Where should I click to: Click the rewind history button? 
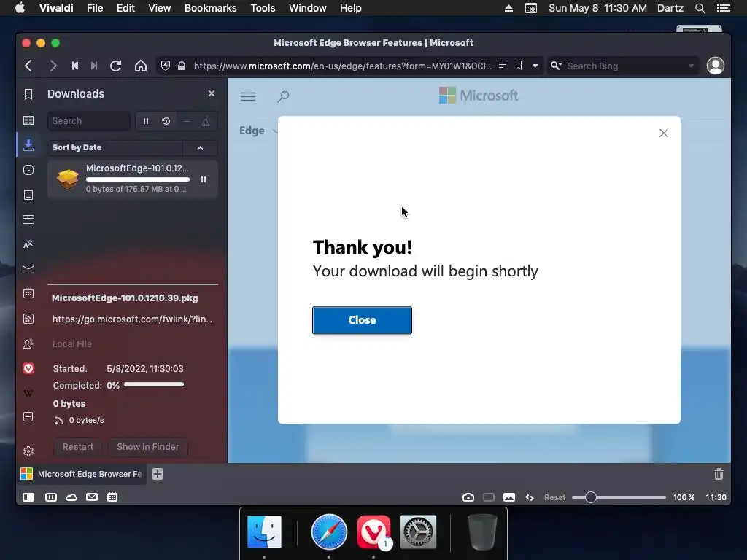(75, 66)
